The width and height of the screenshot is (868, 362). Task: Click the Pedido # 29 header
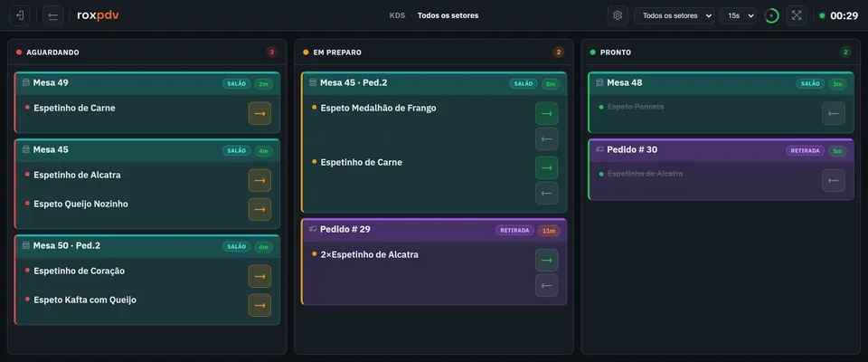point(434,230)
